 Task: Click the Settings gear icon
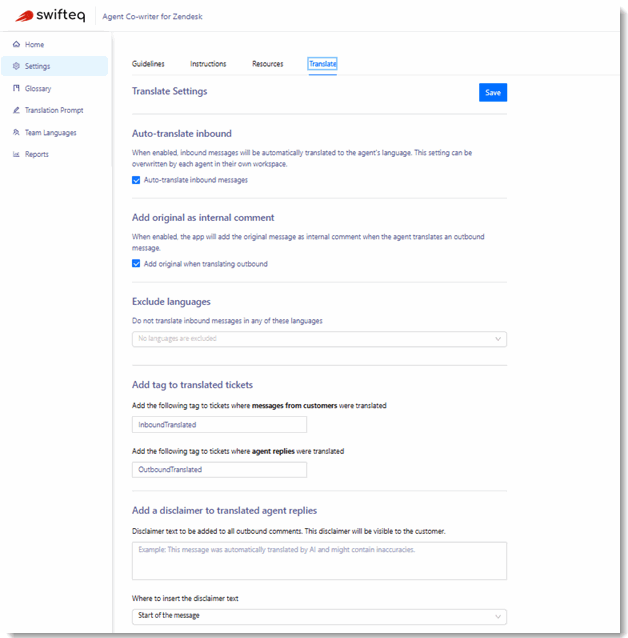pyautogui.click(x=16, y=66)
